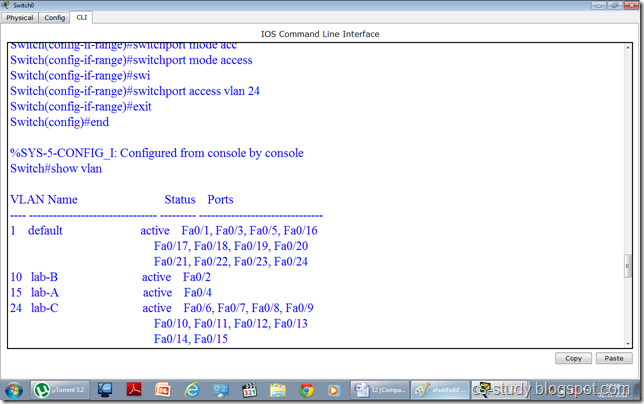Click the Paste button
The height and width of the screenshot is (404, 644).
(x=614, y=358)
